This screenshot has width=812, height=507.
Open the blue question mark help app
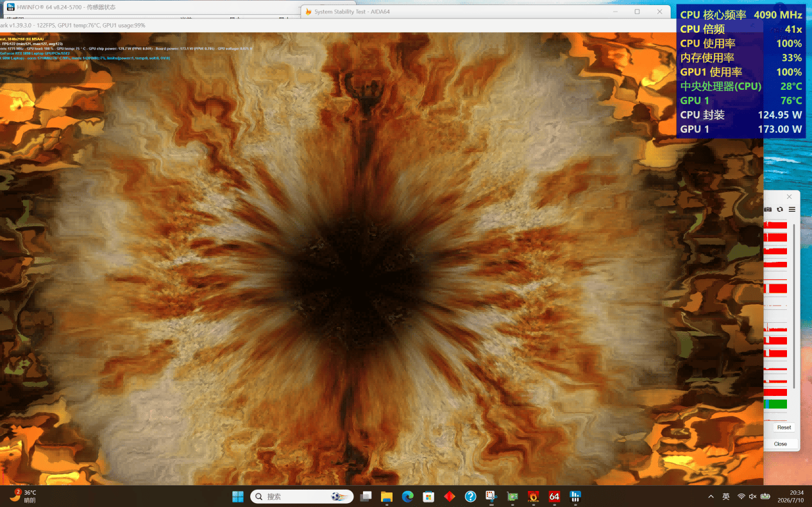[x=470, y=496]
